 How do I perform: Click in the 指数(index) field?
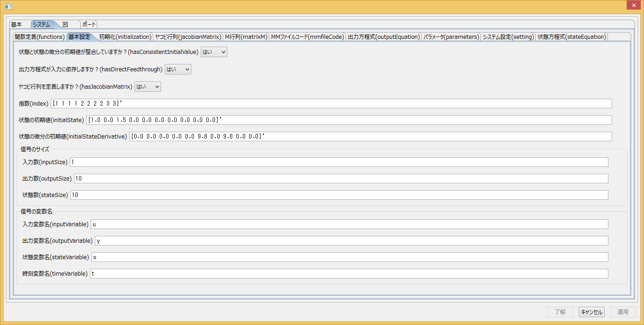click(331, 104)
